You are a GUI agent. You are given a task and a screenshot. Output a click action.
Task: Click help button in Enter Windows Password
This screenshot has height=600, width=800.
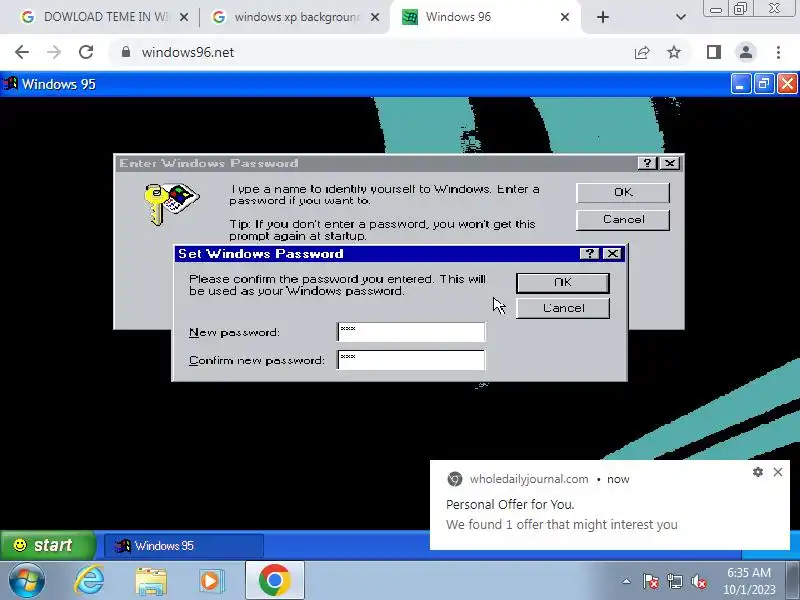pos(647,163)
